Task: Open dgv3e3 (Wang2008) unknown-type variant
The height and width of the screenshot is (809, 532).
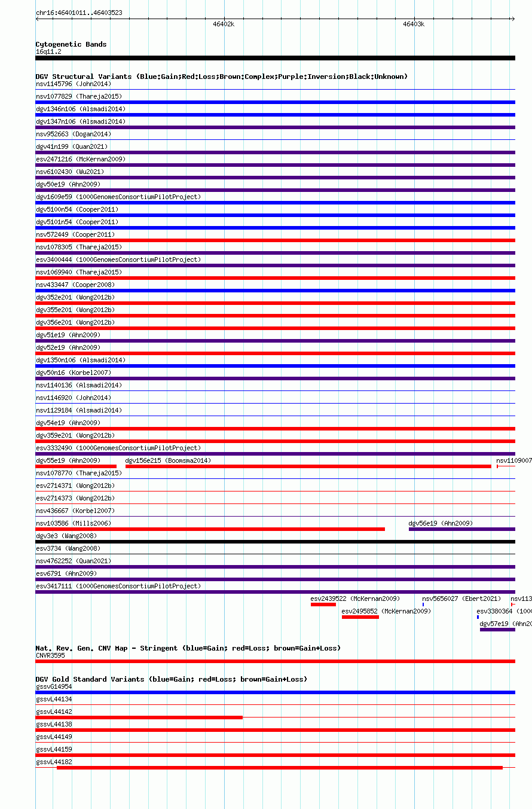Action: pyautogui.click(x=275, y=542)
